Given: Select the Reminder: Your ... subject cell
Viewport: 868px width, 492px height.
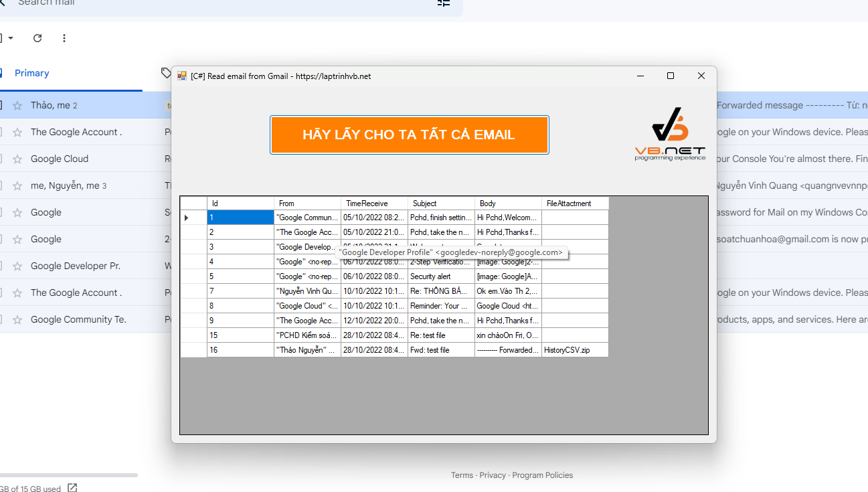Looking at the screenshot, I should 441,306.
